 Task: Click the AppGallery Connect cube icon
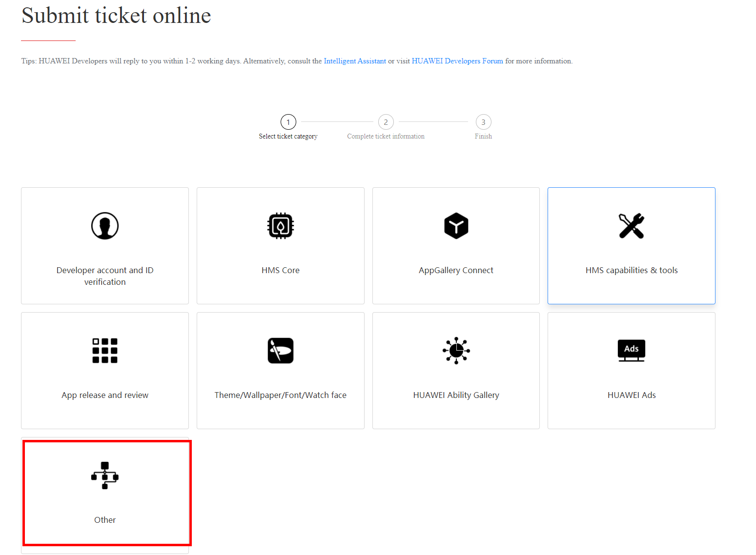click(456, 226)
